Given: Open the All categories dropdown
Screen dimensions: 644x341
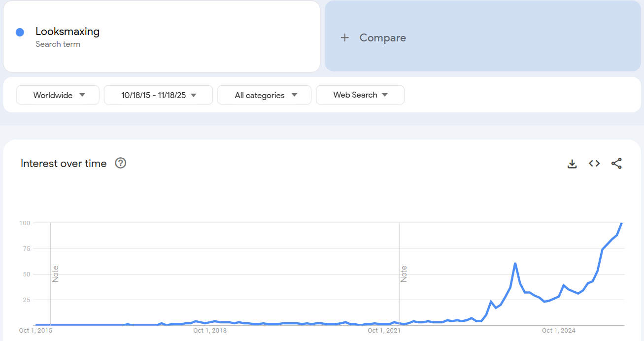Looking at the screenshot, I should tap(264, 95).
